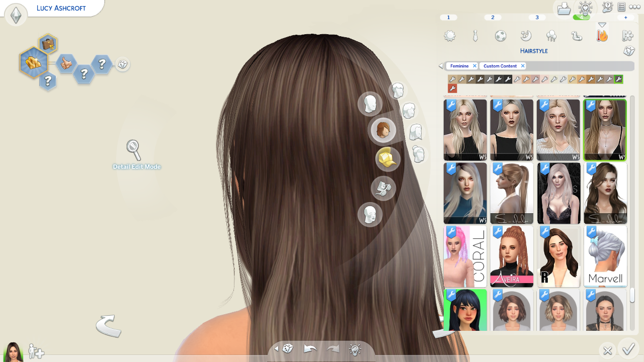Remove the Custom Content filter

point(523,66)
